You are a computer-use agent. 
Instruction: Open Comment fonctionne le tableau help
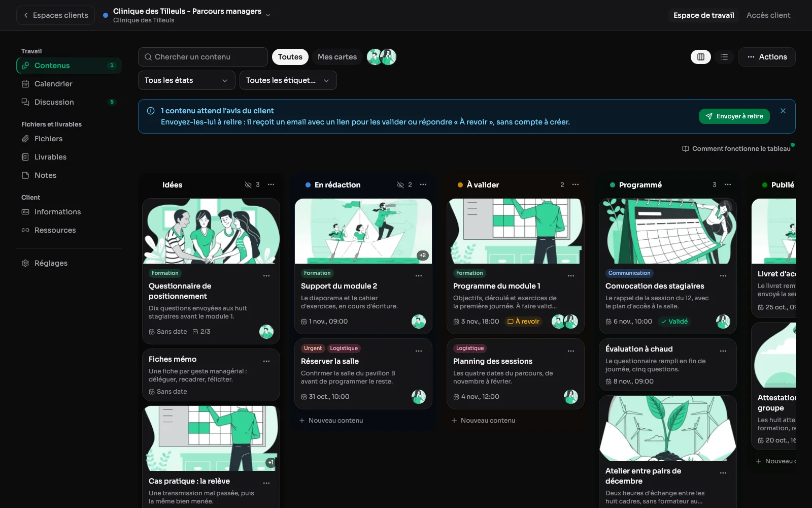click(x=736, y=149)
